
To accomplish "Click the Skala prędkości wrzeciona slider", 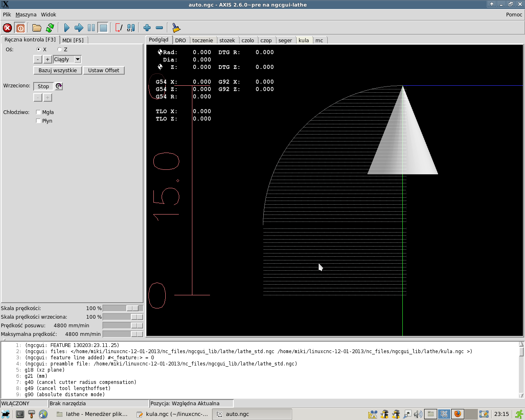I will pos(123,317).
